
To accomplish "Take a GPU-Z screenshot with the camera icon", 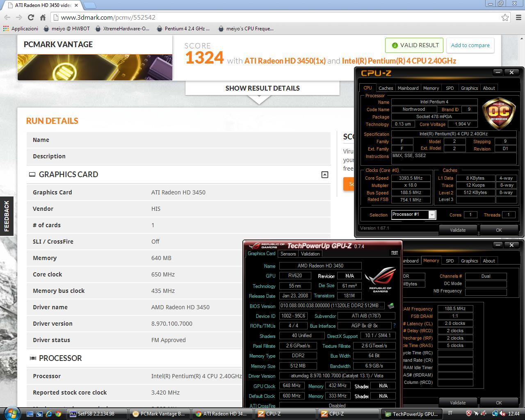I will 394,253.
